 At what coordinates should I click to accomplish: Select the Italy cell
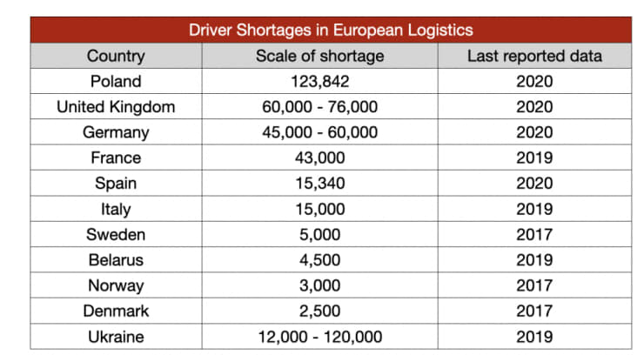coord(116,209)
